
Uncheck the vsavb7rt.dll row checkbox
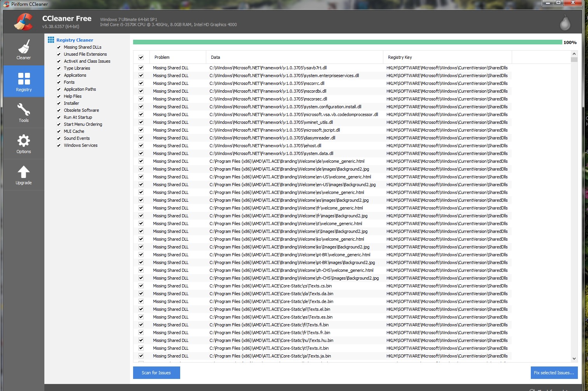tap(141, 68)
